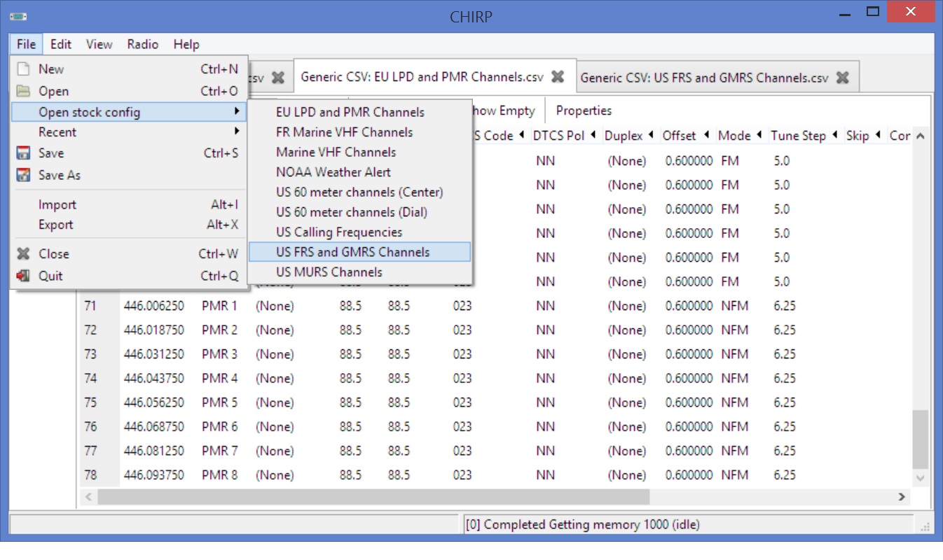
Task: Choose NOAA Weather Alert stock config
Action: pyautogui.click(x=333, y=172)
